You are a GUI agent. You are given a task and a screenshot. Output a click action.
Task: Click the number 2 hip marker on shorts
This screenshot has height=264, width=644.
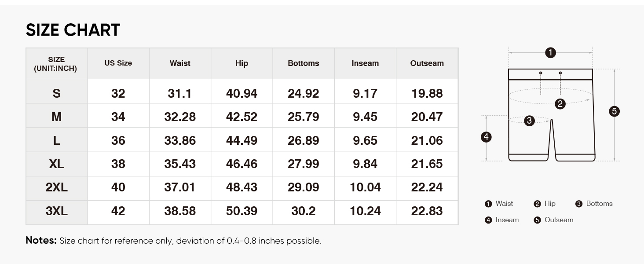click(x=560, y=104)
